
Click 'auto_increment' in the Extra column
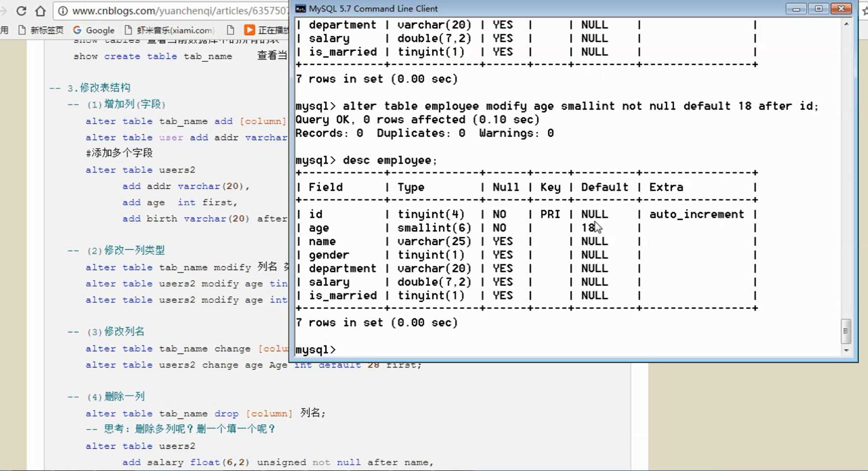tap(697, 214)
